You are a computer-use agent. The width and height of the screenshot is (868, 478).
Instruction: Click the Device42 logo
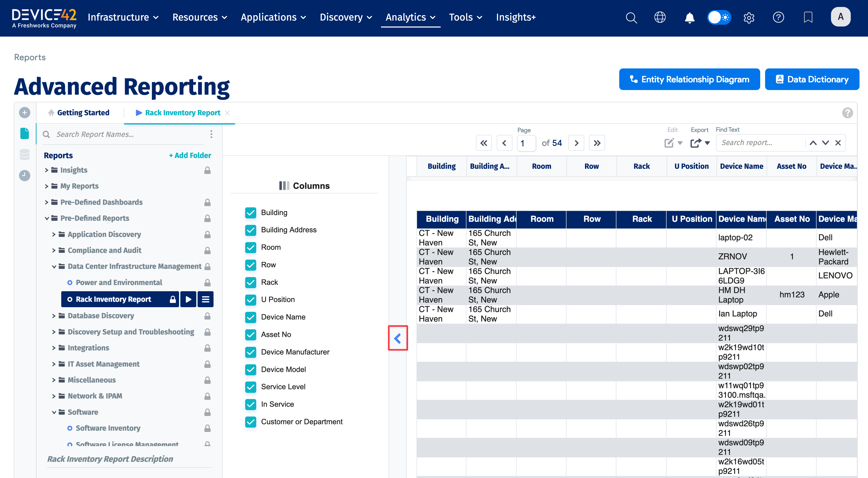(x=44, y=18)
